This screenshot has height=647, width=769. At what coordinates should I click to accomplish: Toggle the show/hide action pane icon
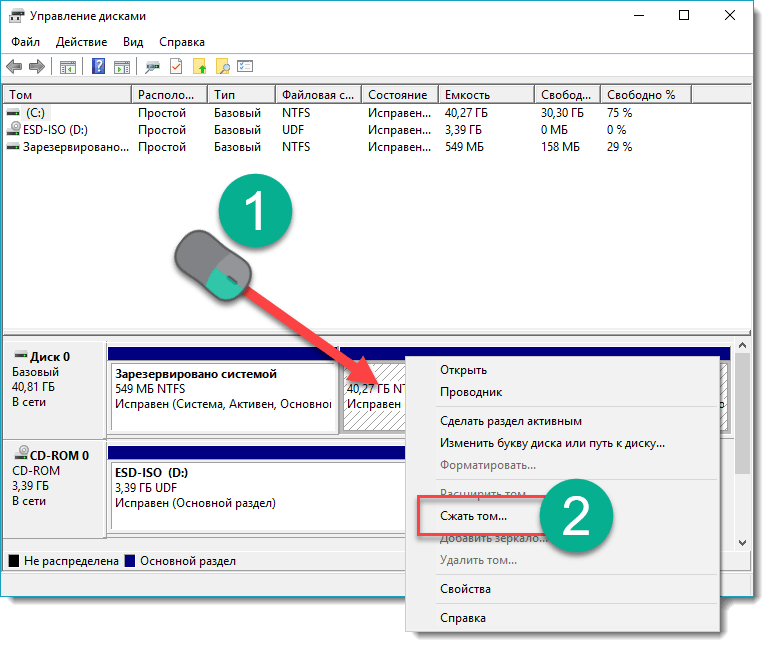tap(122, 67)
